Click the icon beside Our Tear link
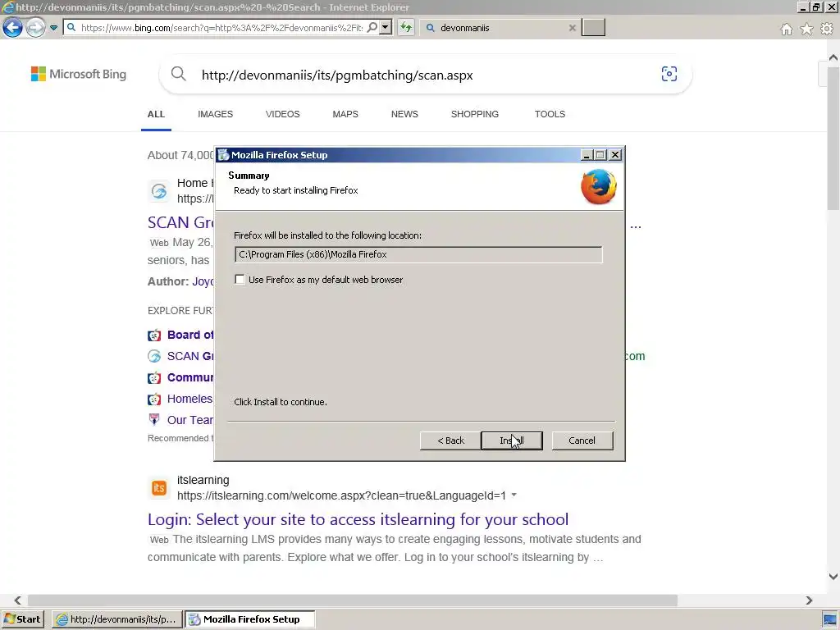This screenshot has width=840, height=630. click(x=154, y=419)
